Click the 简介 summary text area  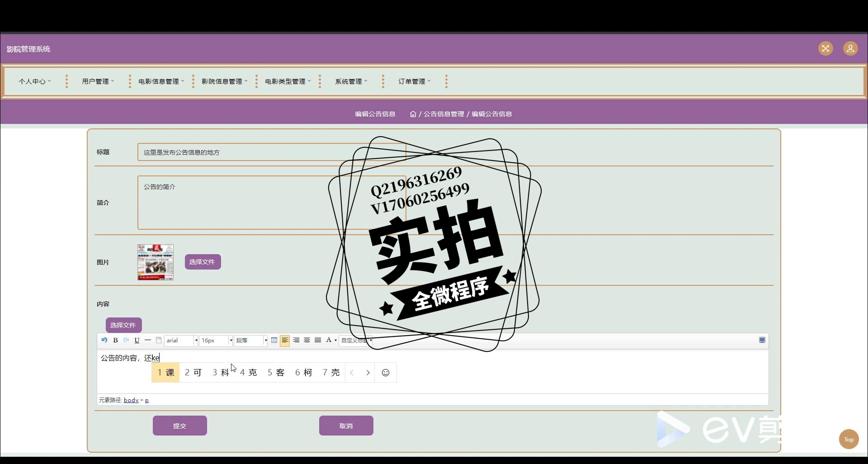pyautogui.click(x=272, y=203)
